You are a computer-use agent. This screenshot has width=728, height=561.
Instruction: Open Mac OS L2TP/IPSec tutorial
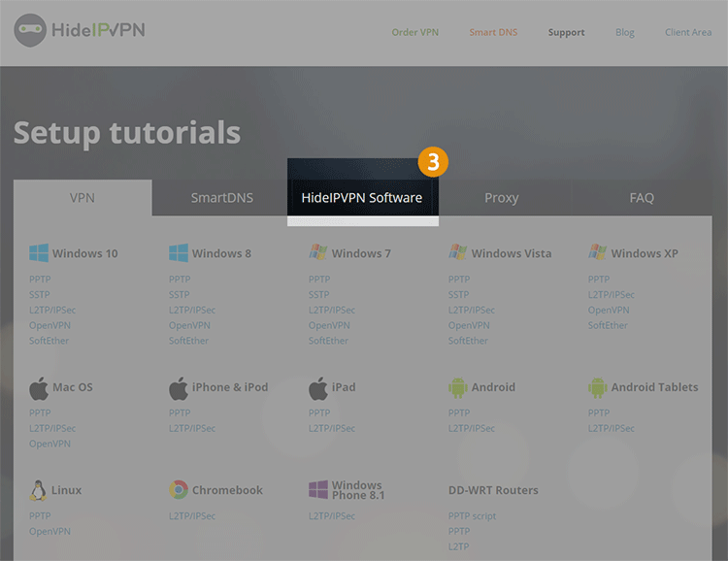(52, 428)
